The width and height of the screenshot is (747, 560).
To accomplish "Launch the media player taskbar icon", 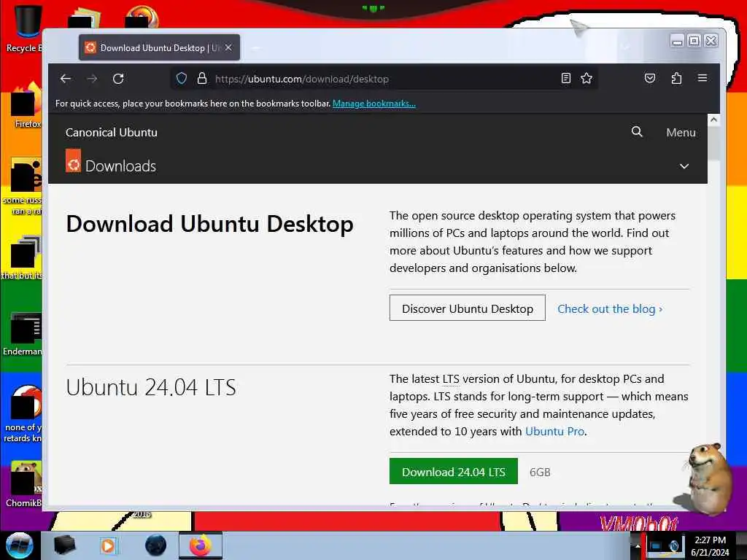I will 108,545.
